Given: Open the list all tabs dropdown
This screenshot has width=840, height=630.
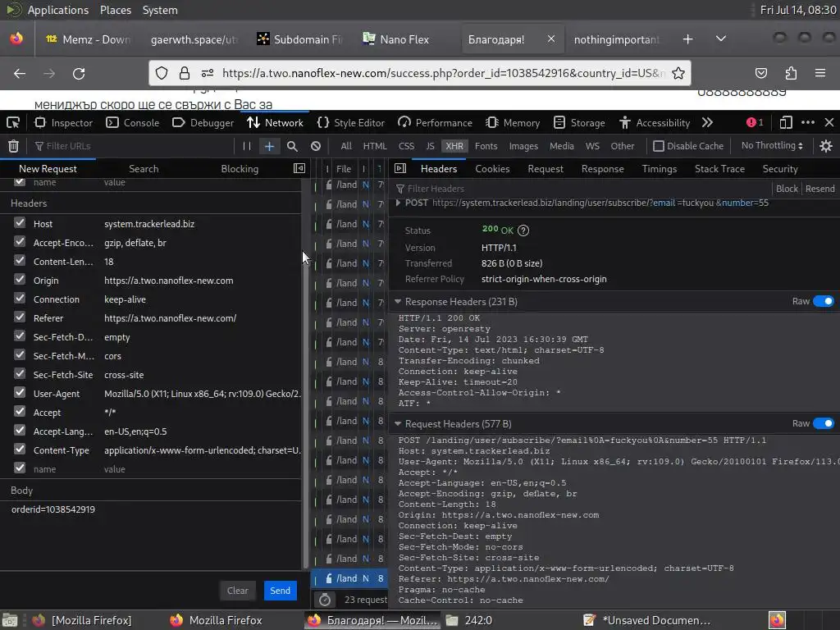Looking at the screenshot, I should (721, 39).
